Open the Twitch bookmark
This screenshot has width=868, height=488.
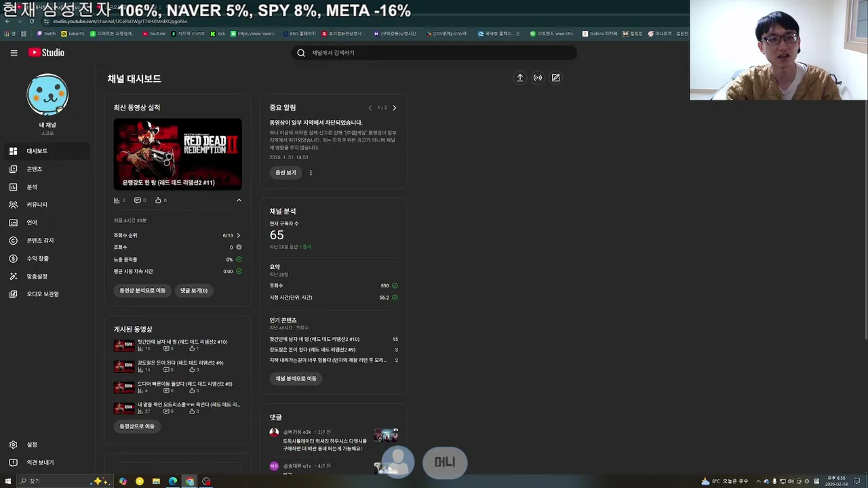[x=46, y=33]
